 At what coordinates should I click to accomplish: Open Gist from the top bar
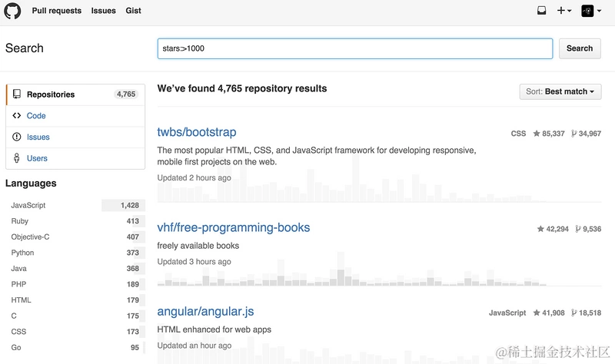pos(133,11)
